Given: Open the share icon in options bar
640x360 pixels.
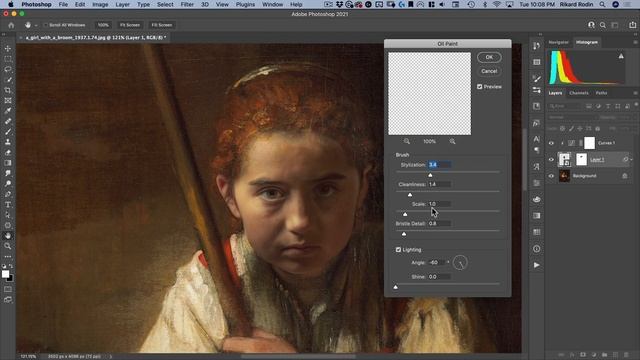Looking at the screenshot, I should (x=633, y=25).
